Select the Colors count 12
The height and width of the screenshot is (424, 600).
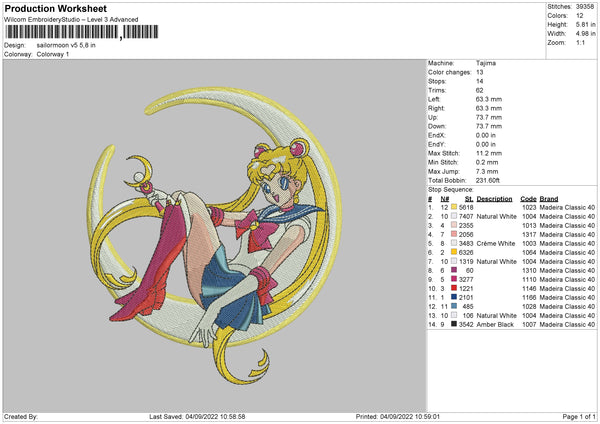(580, 16)
